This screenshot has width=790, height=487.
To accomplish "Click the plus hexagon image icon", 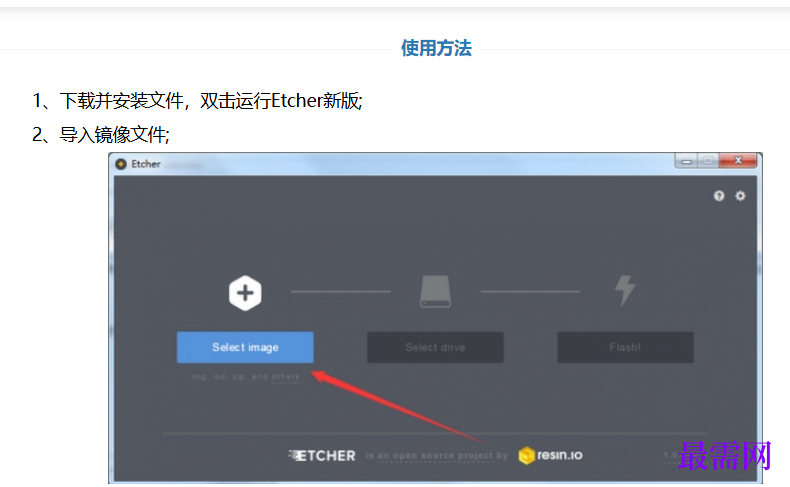I will pyautogui.click(x=245, y=293).
